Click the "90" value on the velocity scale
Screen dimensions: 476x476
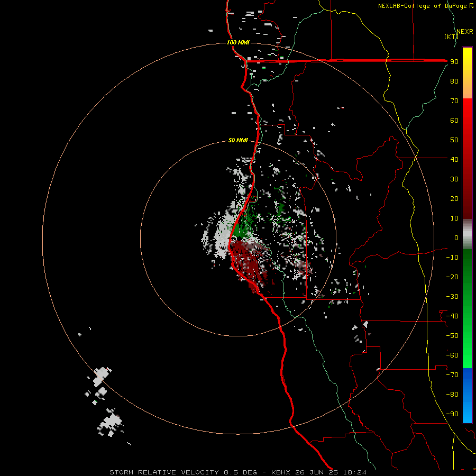(x=454, y=62)
